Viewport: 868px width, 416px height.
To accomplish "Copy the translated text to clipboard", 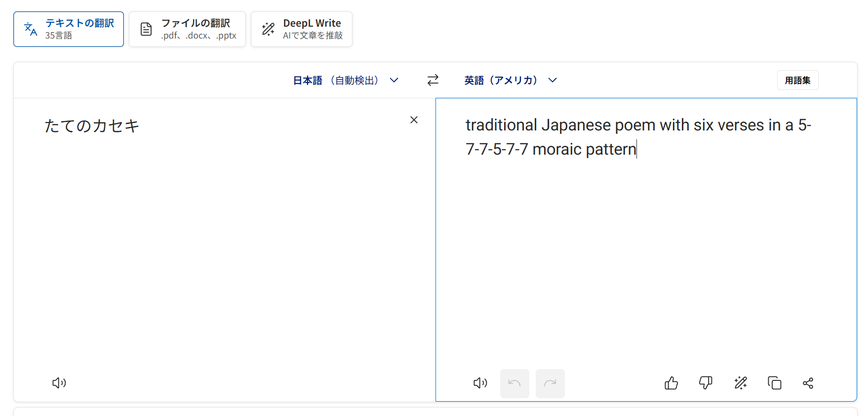I will point(774,383).
